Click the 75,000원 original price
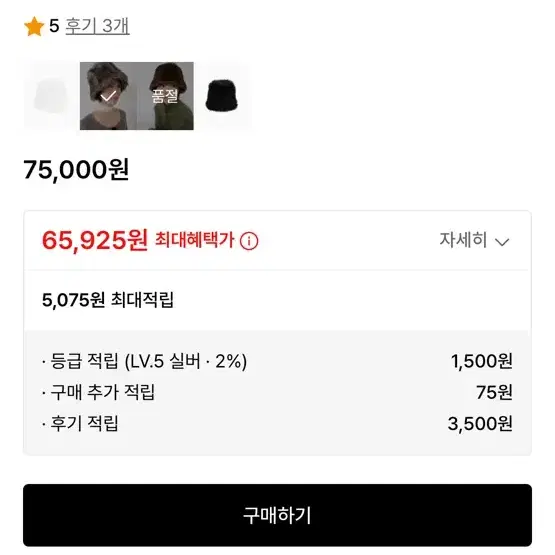 click(x=76, y=170)
